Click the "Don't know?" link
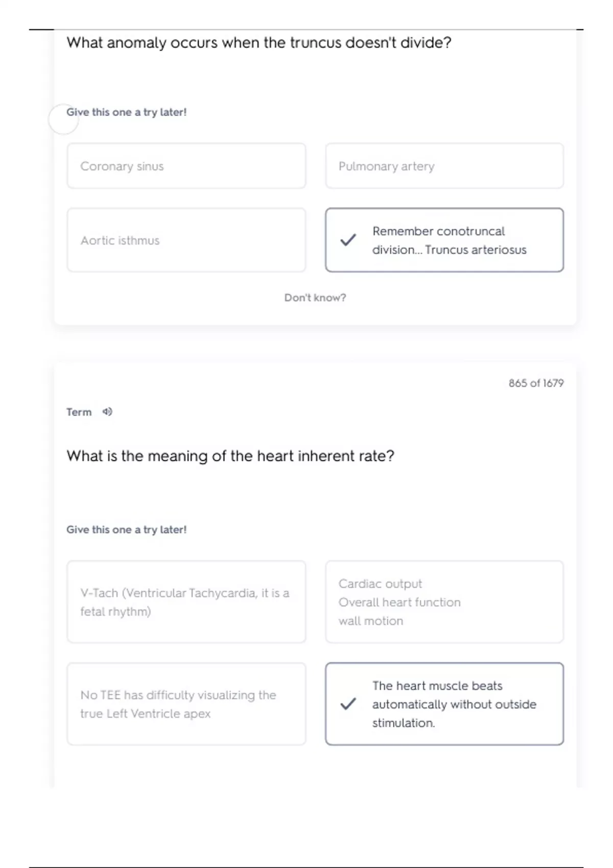613x868 pixels. point(315,298)
